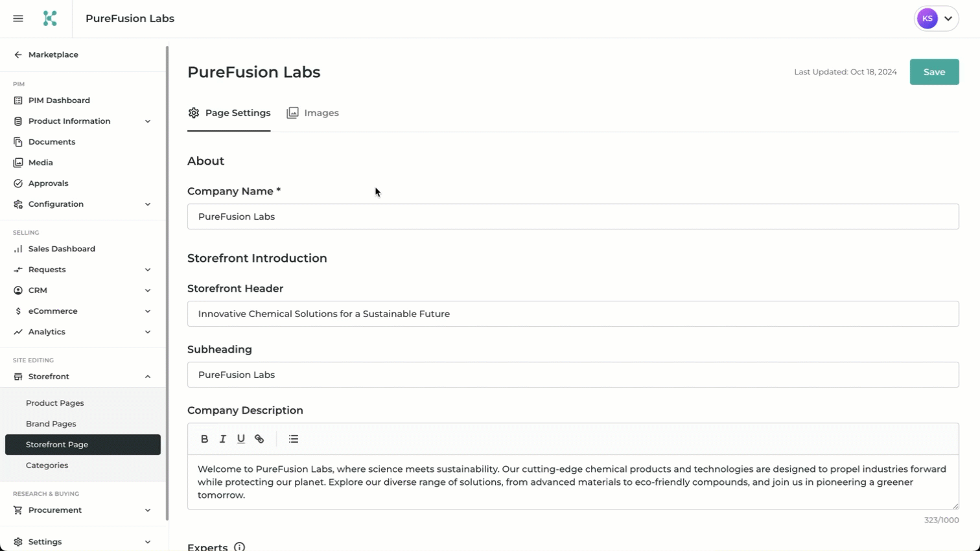
Task: Toggle bulleted list in description editor
Action: [294, 439]
